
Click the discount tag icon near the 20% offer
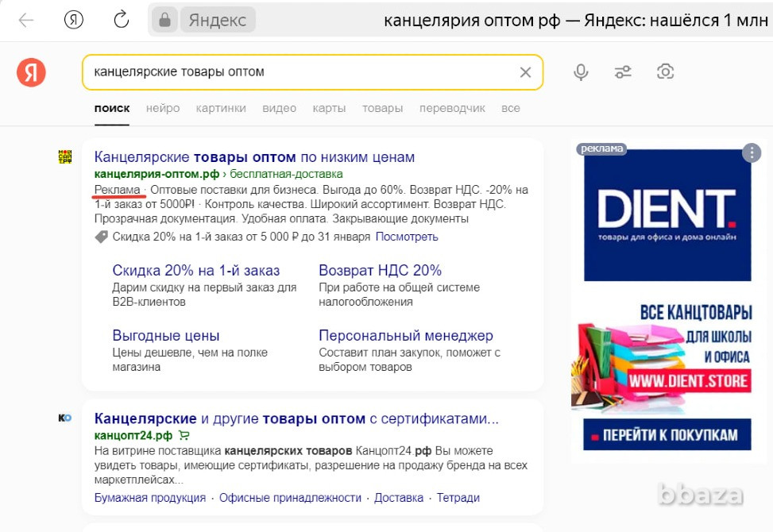pyautogui.click(x=101, y=236)
